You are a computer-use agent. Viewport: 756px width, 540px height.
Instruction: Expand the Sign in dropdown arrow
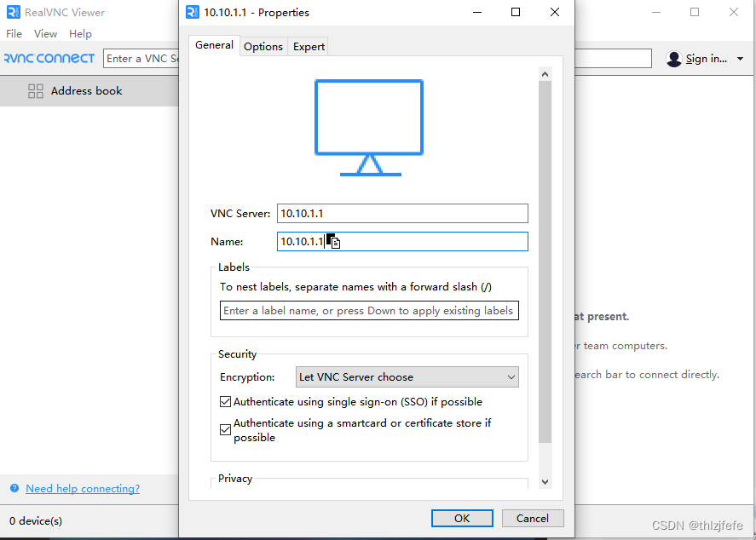pos(740,59)
